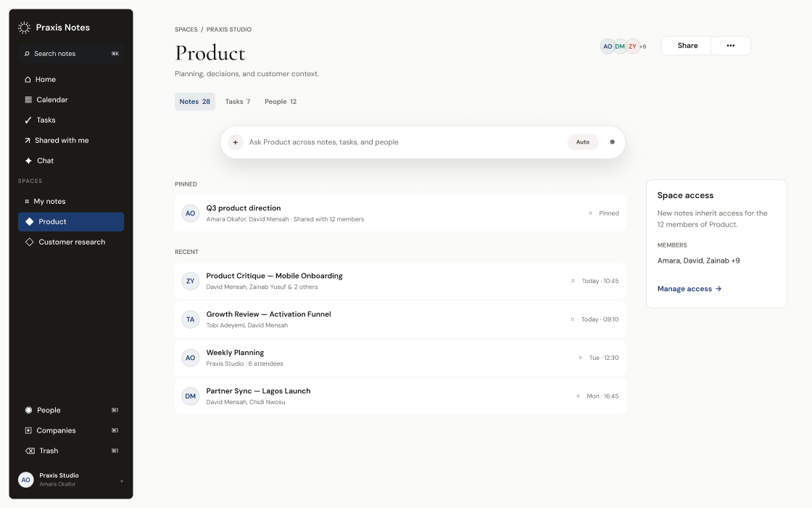Click the Home house icon
The image size is (812, 508).
(x=28, y=79)
